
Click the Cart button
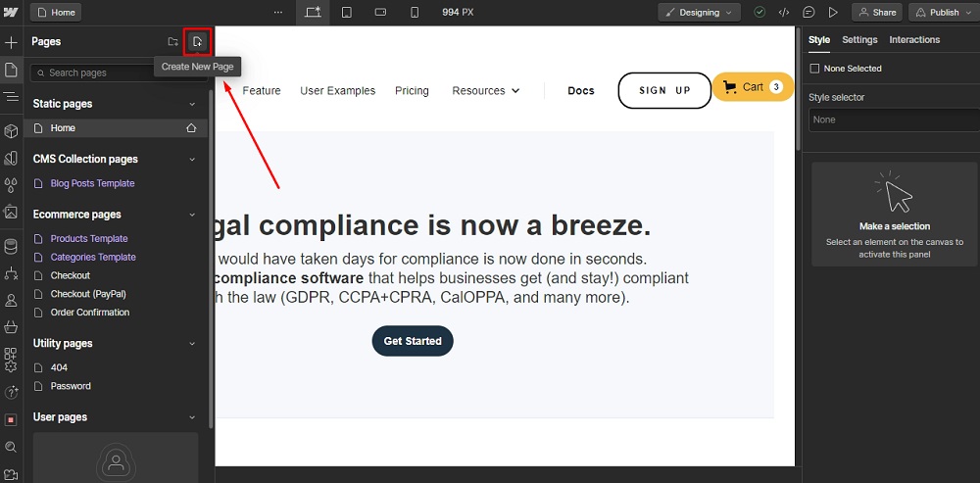(753, 87)
